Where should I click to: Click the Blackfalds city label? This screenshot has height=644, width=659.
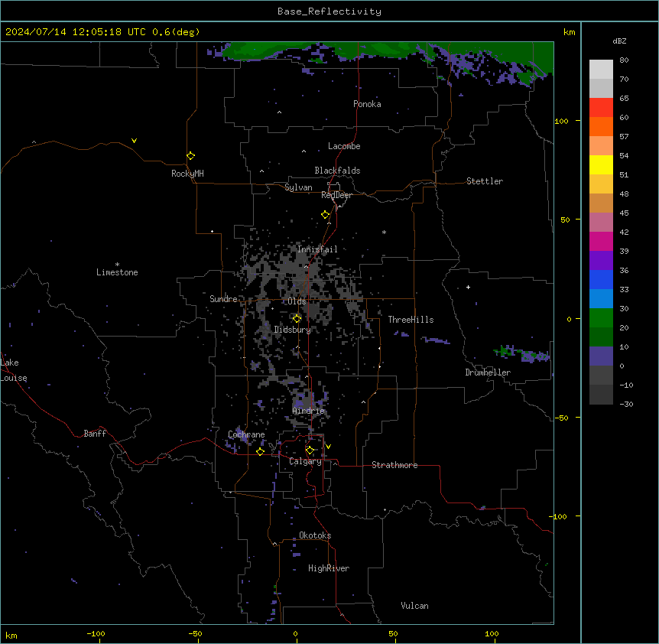(337, 171)
